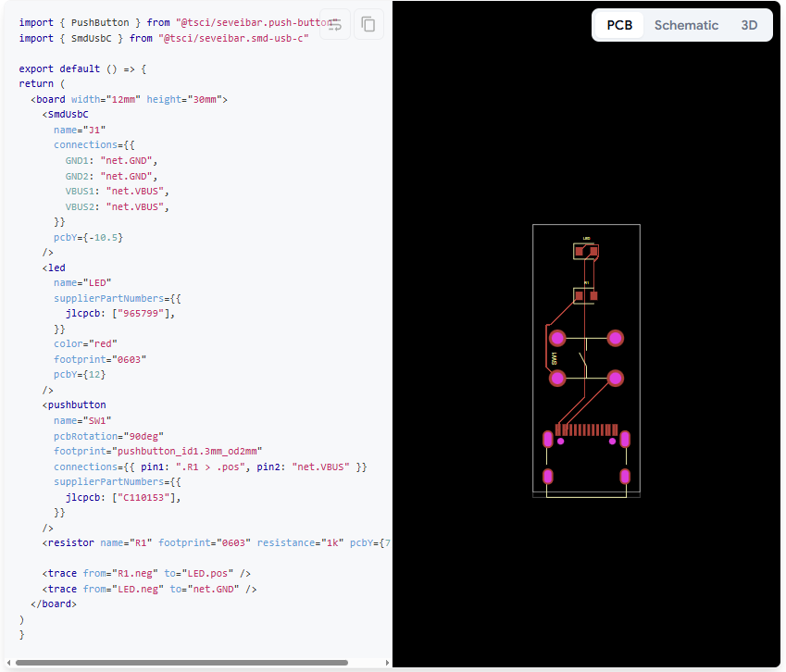This screenshot has height=672, width=786.
Task: Click the scrollbar right arrow
Action: coord(387,663)
